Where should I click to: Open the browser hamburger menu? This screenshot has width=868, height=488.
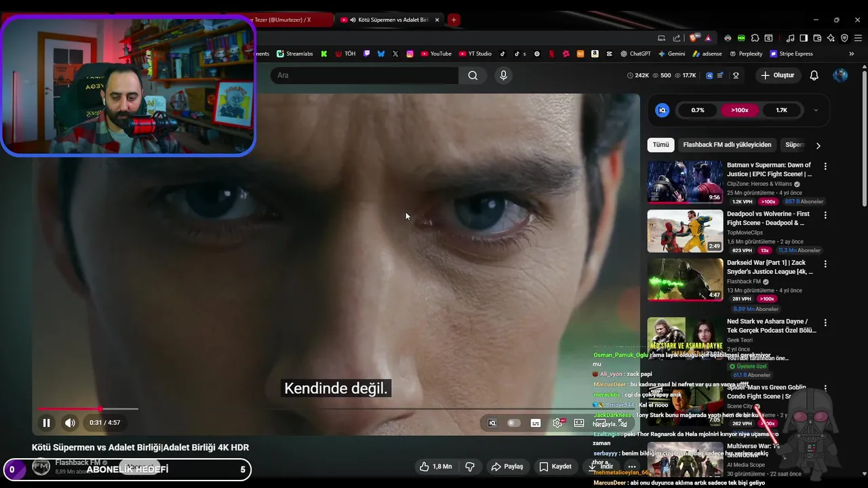(x=859, y=38)
